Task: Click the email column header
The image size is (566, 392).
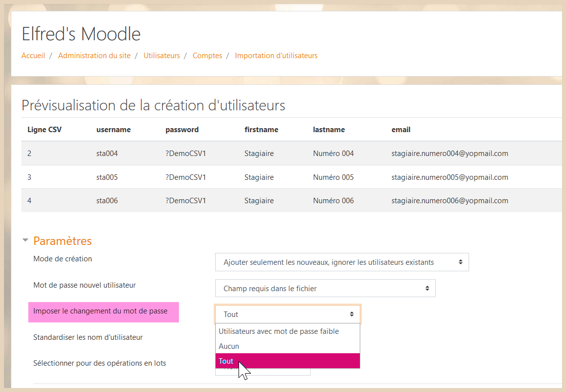Action: click(401, 130)
